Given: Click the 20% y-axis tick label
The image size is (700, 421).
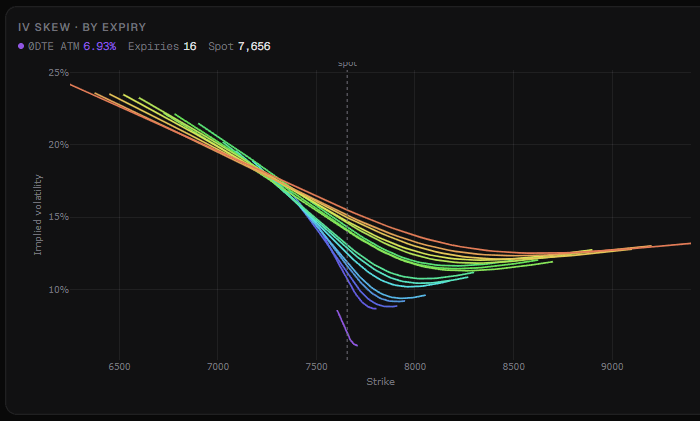Looking at the screenshot, I should tap(58, 145).
